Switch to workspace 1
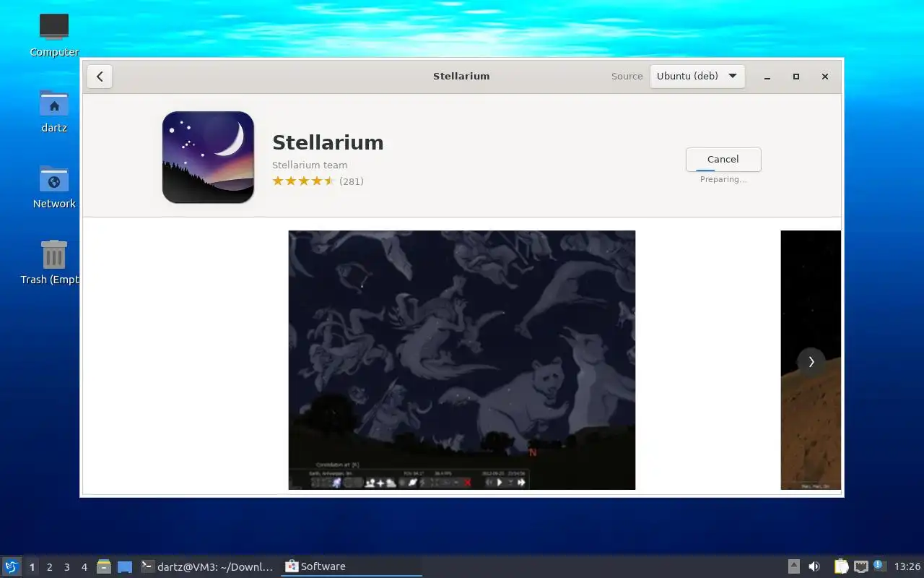Image resolution: width=924 pixels, height=578 pixels. 32,567
